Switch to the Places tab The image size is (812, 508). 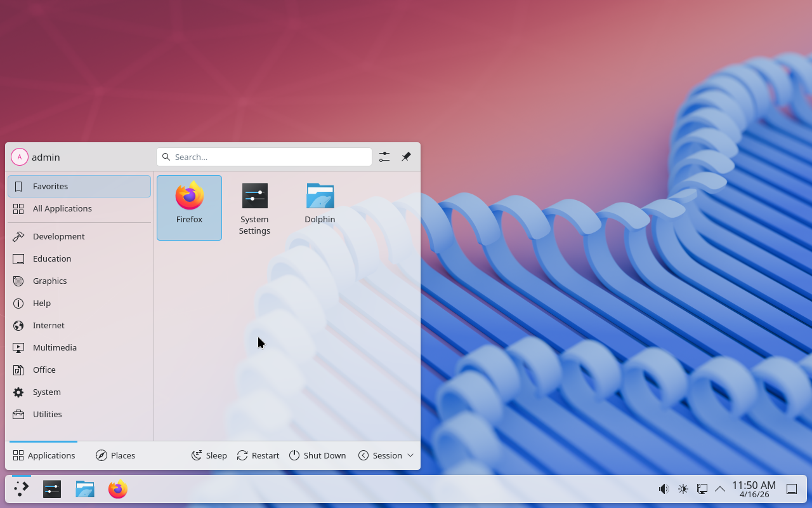pos(115,455)
